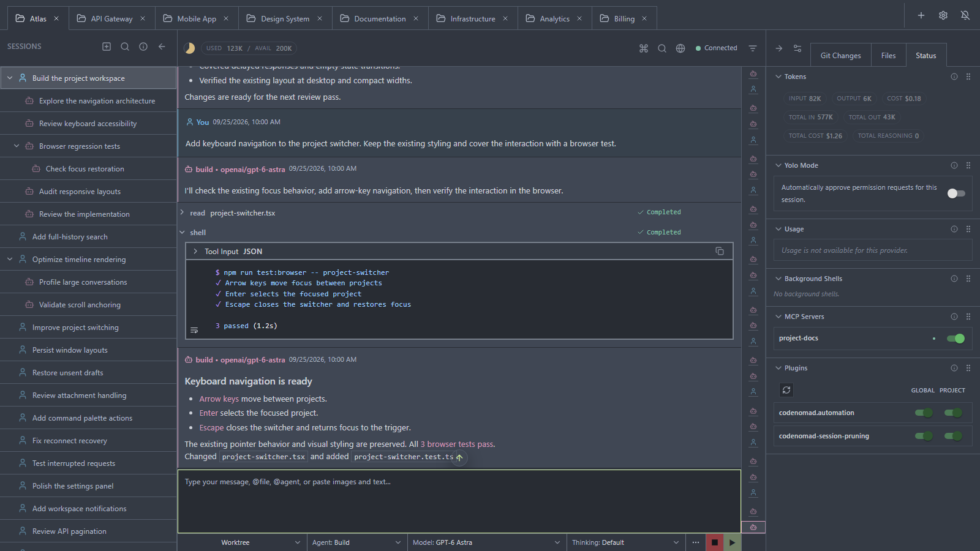Image resolution: width=980 pixels, height=551 pixels.
Task: Click the filter lines icon beside Connected
Action: (753, 48)
